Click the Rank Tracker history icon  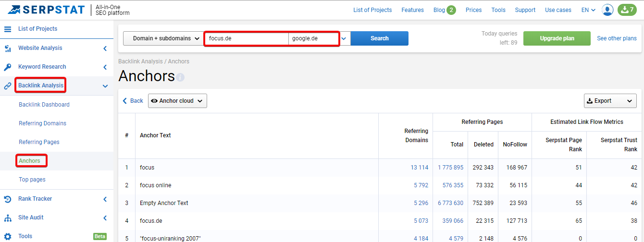point(8,199)
